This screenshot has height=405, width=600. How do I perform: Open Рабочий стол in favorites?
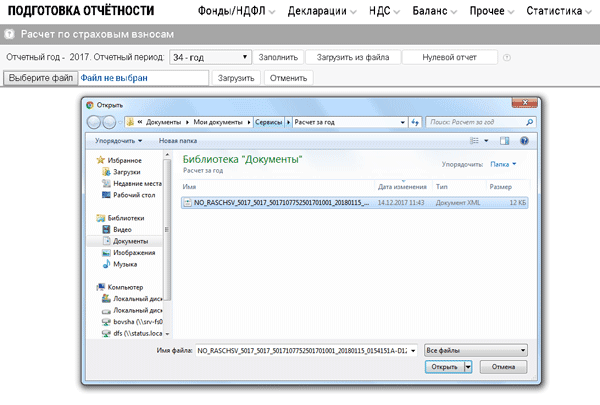[x=132, y=194]
